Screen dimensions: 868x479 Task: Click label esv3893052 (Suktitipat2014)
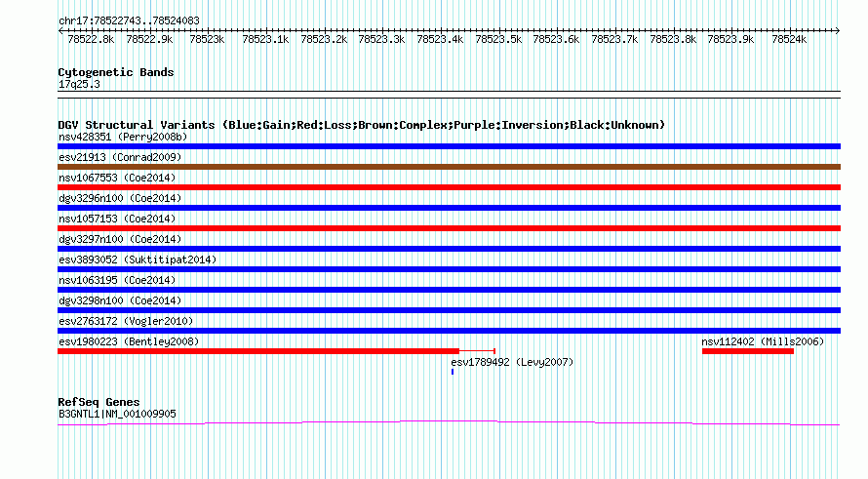pos(138,259)
